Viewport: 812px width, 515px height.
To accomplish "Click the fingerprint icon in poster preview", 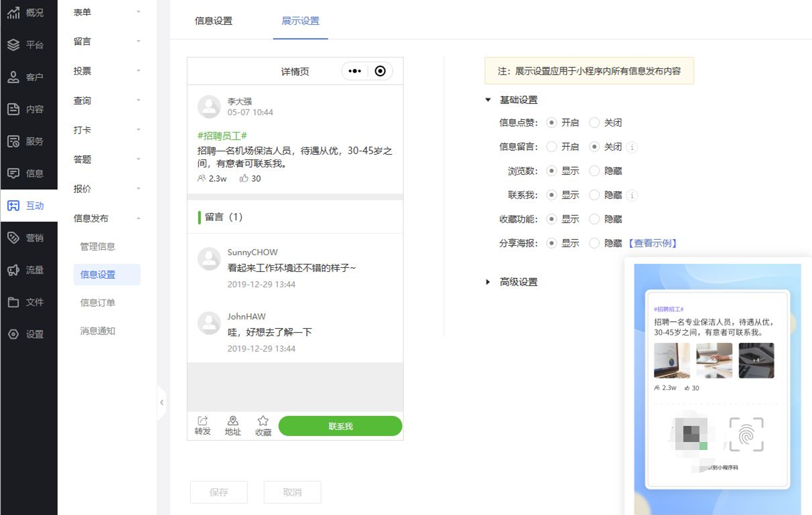I will 746,433.
